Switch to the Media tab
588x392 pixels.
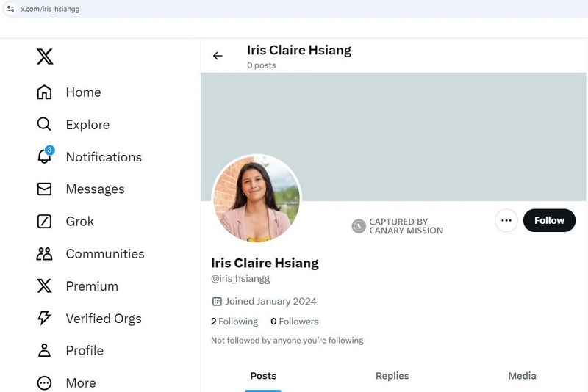(522, 376)
